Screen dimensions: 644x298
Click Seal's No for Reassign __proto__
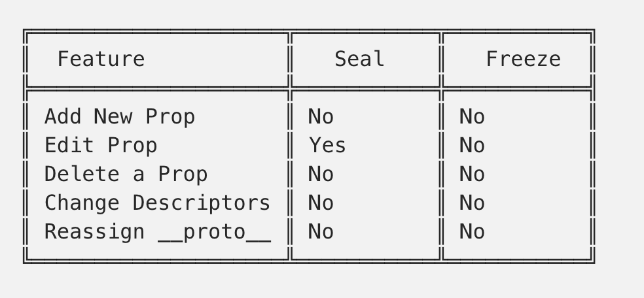pos(321,231)
